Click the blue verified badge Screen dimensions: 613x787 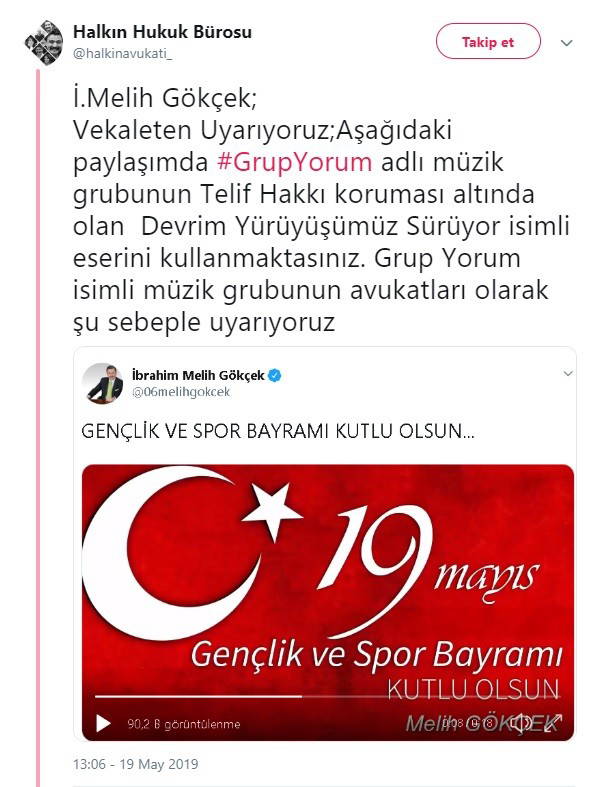[x=275, y=375]
